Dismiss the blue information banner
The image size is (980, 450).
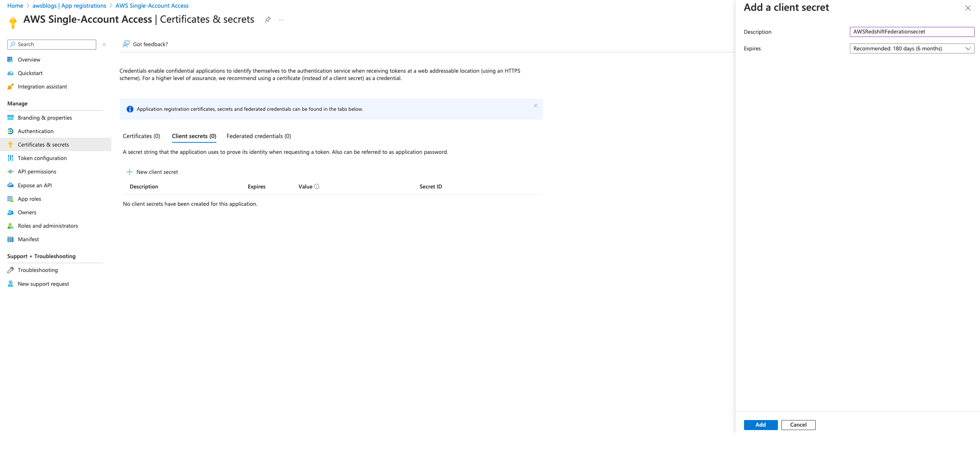tap(535, 105)
